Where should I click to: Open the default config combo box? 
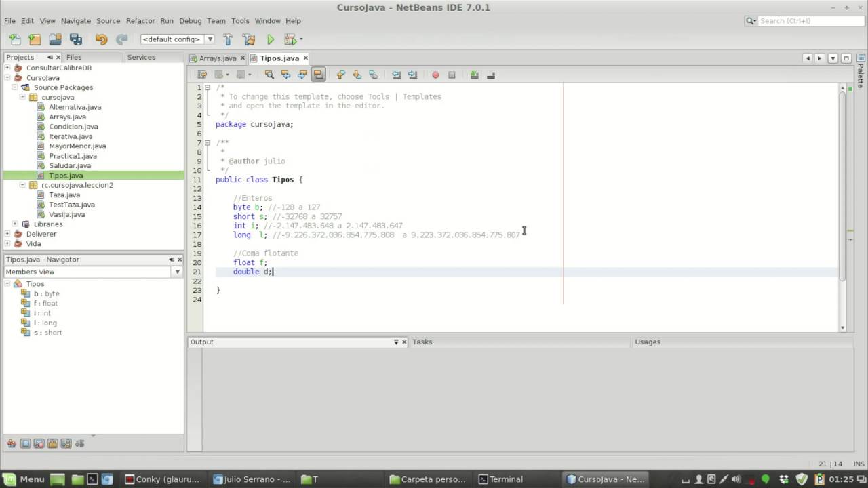(177, 39)
